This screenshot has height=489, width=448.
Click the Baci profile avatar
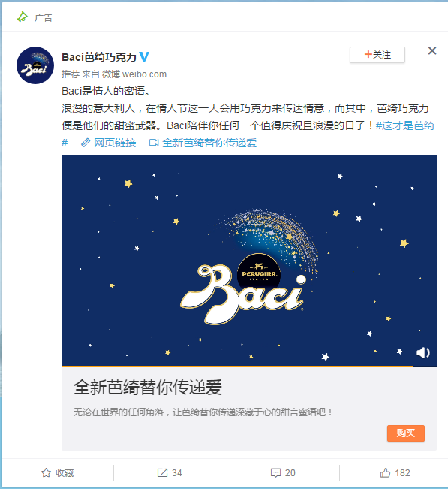(x=35, y=65)
